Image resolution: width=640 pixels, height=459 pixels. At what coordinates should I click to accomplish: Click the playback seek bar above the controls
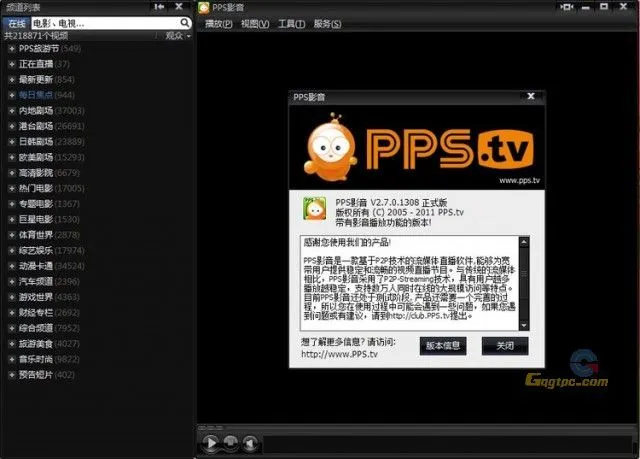tap(416, 428)
